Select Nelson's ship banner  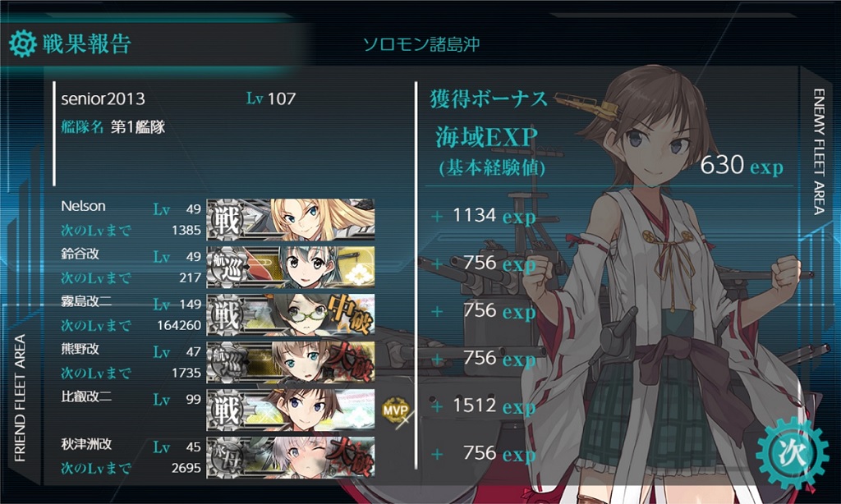[291, 220]
